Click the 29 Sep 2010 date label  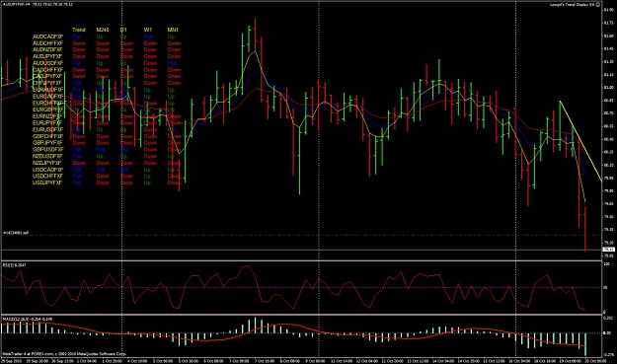[x=11, y=361]
